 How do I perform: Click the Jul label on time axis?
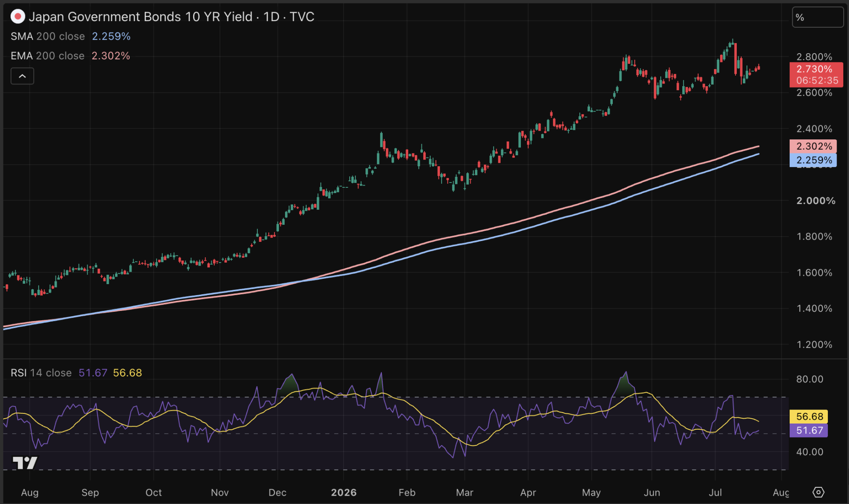715,493
